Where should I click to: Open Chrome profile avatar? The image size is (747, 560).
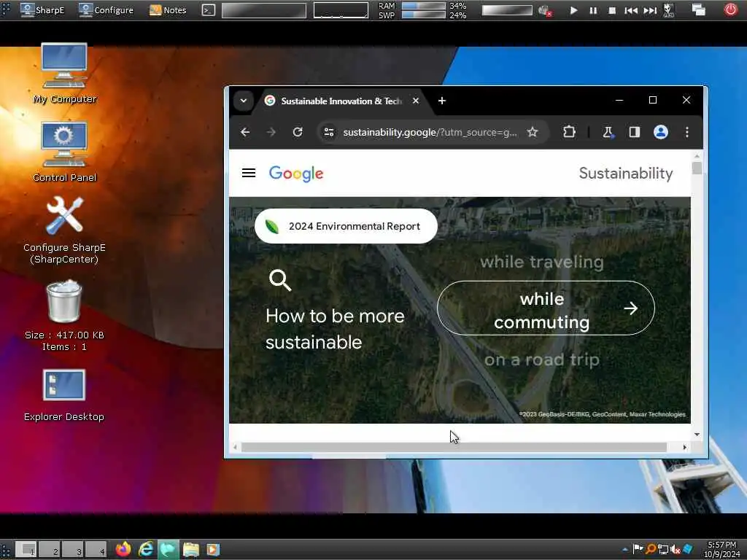tap(660, 132)
